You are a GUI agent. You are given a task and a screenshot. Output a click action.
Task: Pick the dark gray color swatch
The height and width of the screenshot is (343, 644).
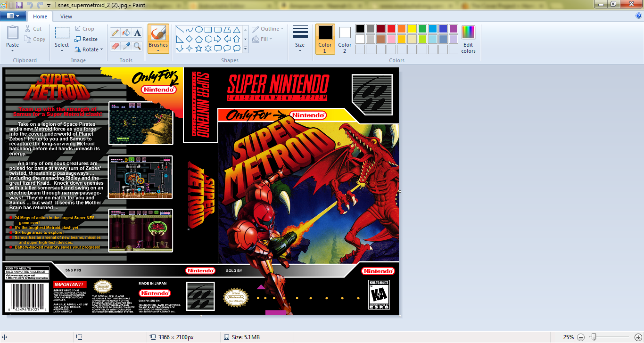pyautogui.click(x=370, y=29)
